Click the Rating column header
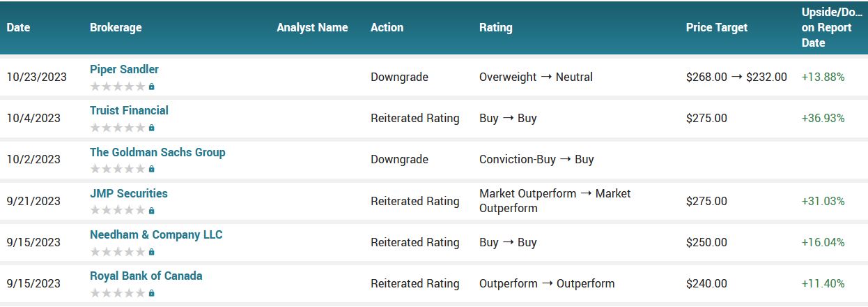 [495, 28]
